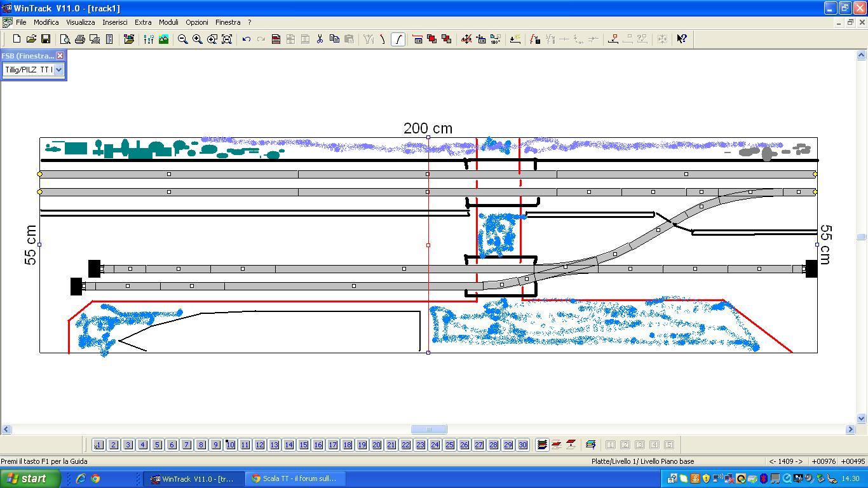Launch Chrome from quick launch
The image size is (868, 488).
(x=95, y=478)
